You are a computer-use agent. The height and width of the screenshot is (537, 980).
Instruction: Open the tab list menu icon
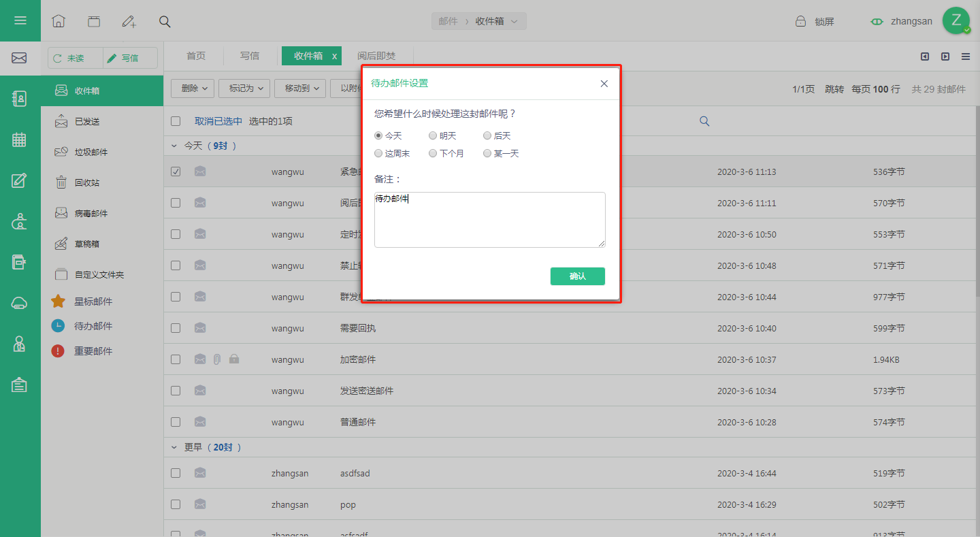966,56
